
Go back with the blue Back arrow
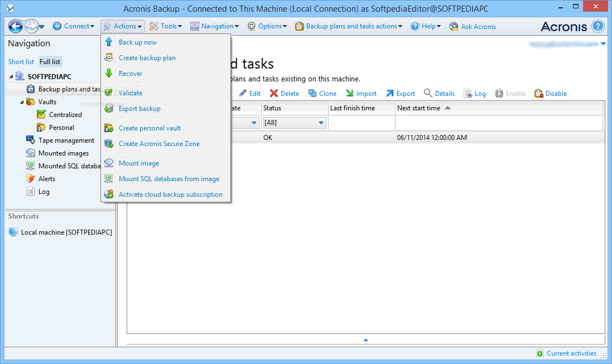pyautogui.click(x=16, y=26)
